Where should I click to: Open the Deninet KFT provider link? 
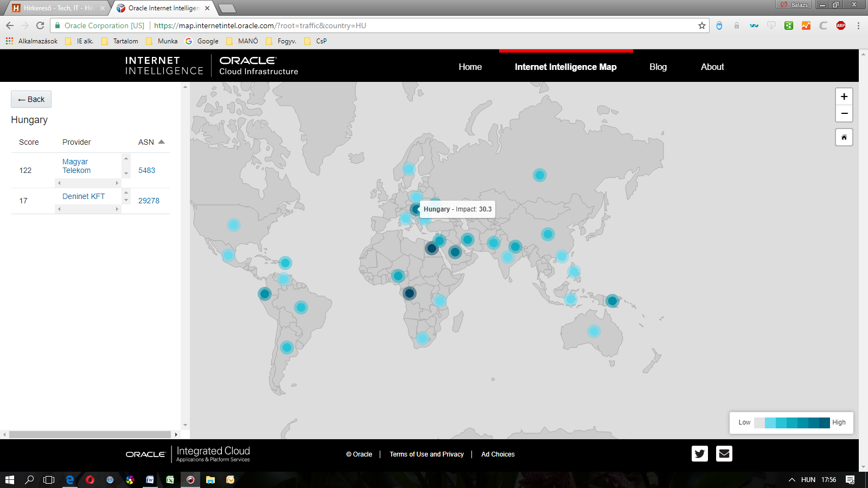(x=84, y=196)
